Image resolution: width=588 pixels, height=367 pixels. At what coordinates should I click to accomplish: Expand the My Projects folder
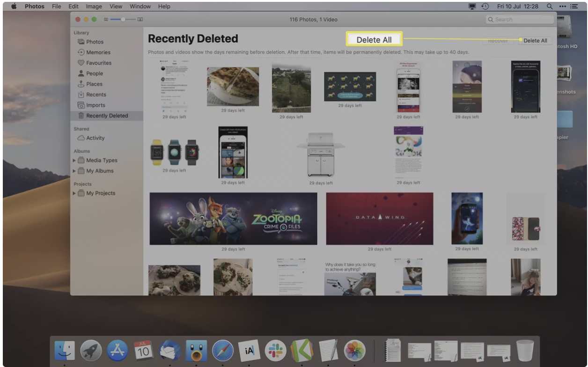[74, 193]
